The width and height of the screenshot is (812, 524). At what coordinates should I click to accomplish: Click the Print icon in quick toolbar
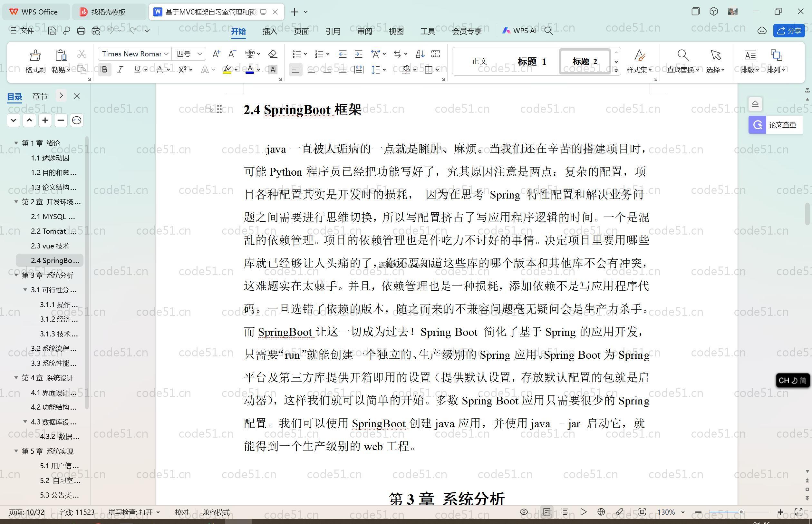coord(81,31)
